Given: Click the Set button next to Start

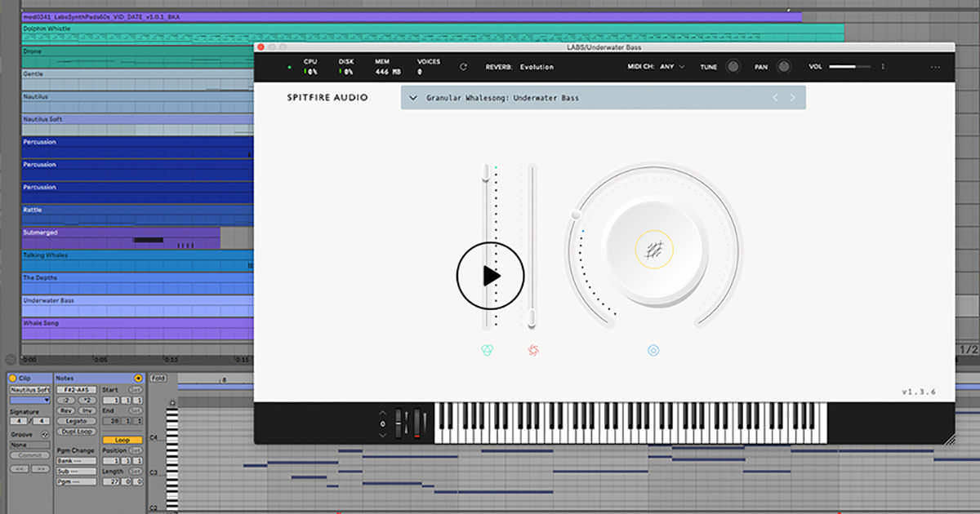Looking at the screenshot, I should click(x=136, y=390).
